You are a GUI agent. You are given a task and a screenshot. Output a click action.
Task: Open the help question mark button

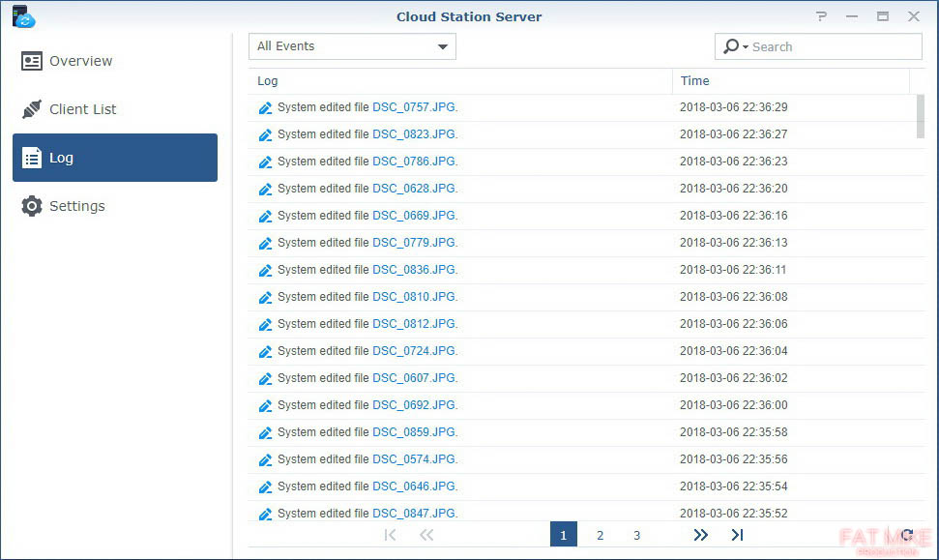[821, 16]
